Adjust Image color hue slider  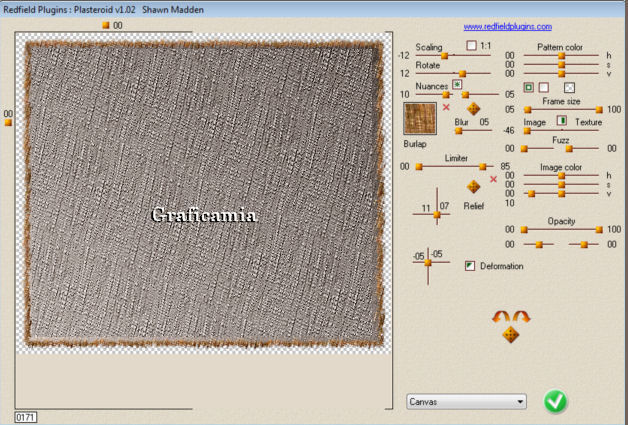[x=562, y=175]
